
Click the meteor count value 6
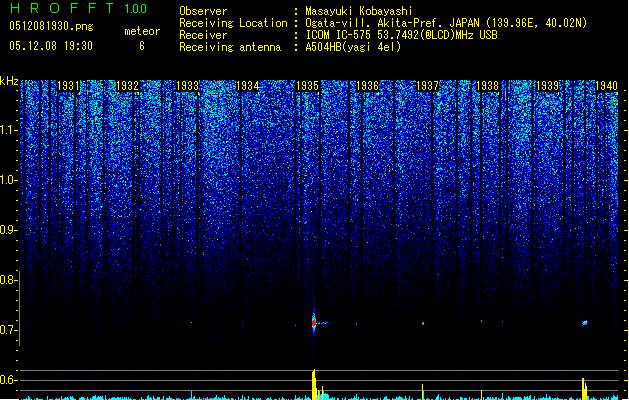click(x=142, y=46)
